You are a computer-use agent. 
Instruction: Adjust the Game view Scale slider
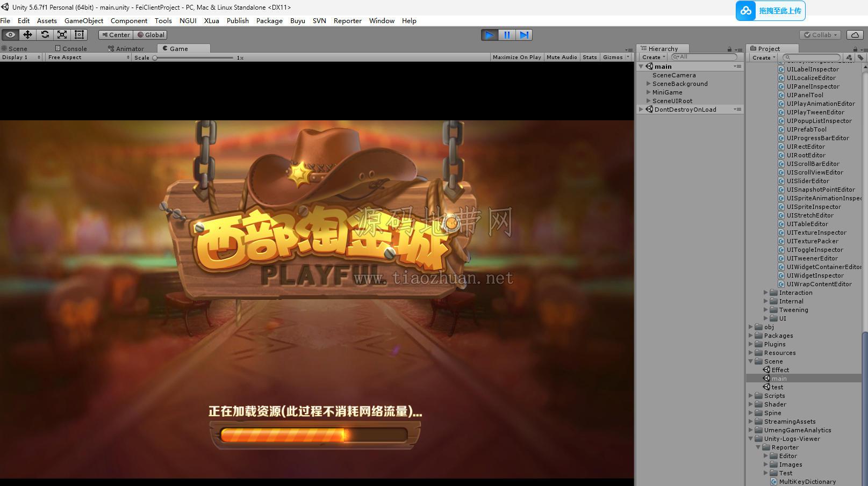click(193, 57)
